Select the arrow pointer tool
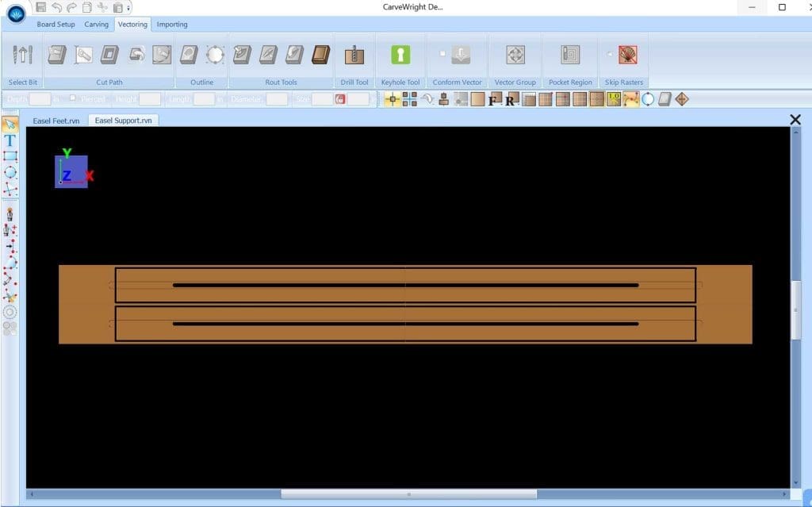This screenshot has width=812, height=507. [x=10, y=124]
